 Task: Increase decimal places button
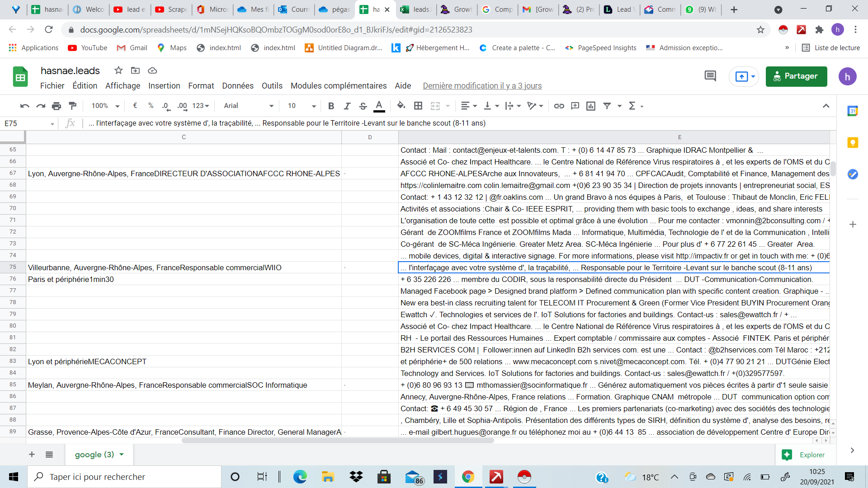[182, 106]
